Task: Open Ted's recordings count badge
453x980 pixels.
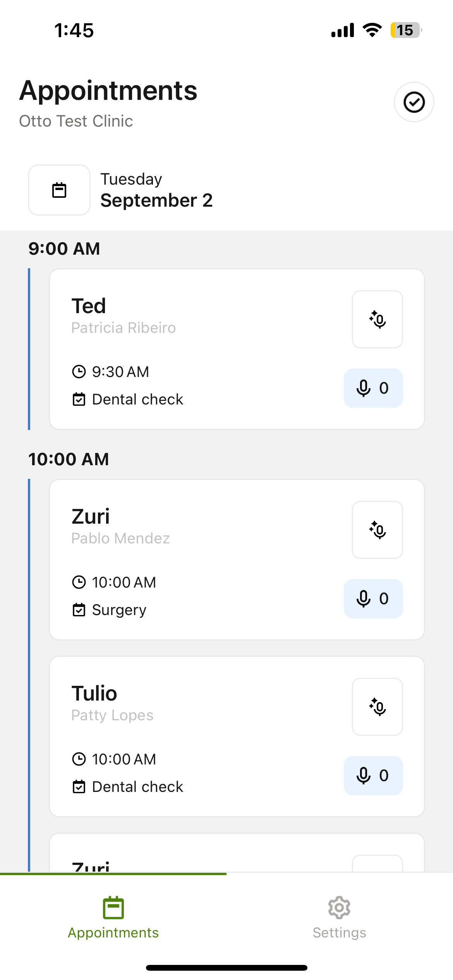Action: pyautogui.click(x=373, y=388)
